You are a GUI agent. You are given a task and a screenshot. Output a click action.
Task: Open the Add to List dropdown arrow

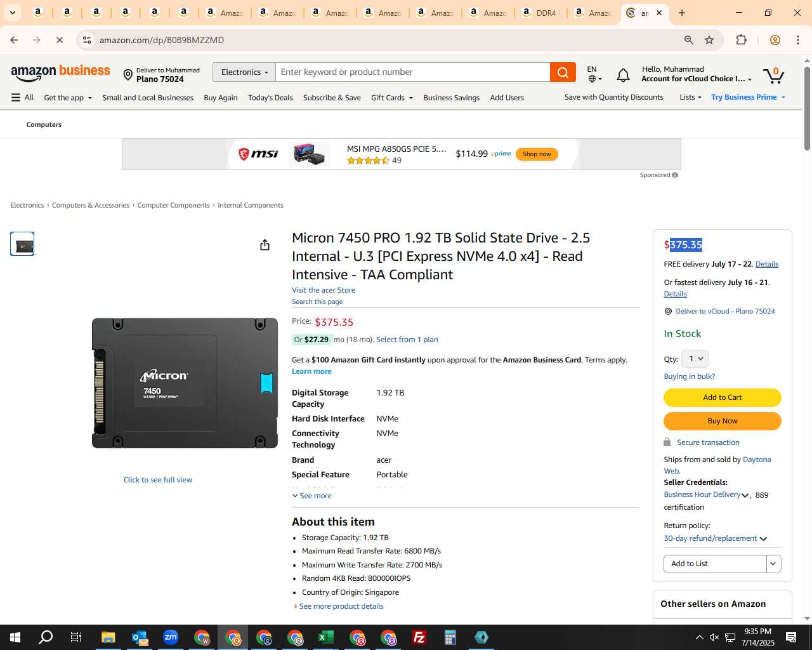(773, 564)
